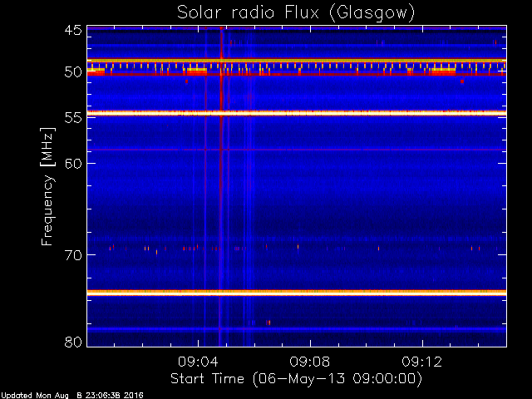The height and width of the screenshot is (399, 532).
Task: Select the 'Frequency [MHz]' axis label
Action: [x=47, y=186]
